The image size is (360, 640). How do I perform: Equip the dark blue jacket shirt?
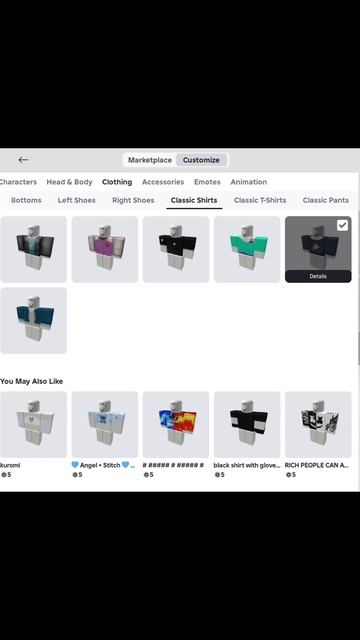(x=33, y=320)
